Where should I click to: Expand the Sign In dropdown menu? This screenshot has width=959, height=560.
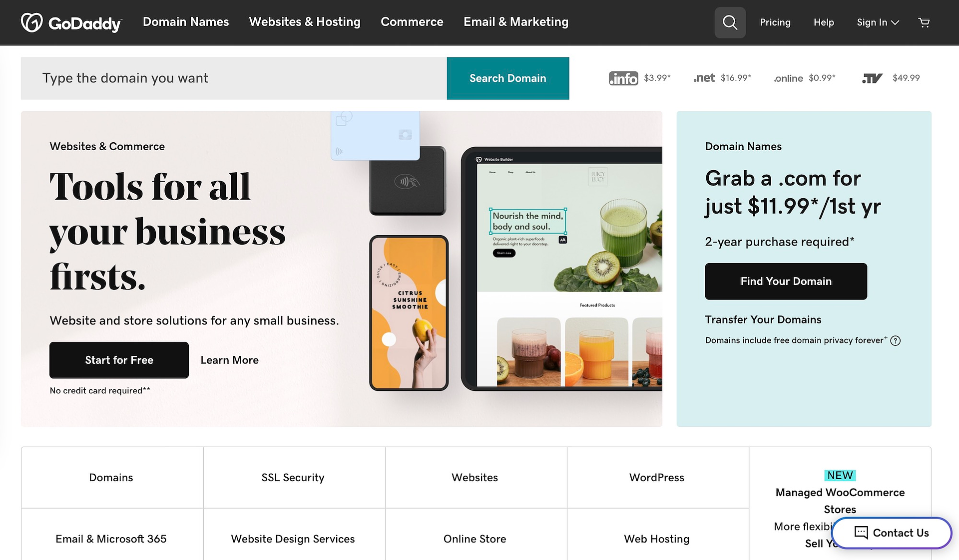click(x=876, y=22)
